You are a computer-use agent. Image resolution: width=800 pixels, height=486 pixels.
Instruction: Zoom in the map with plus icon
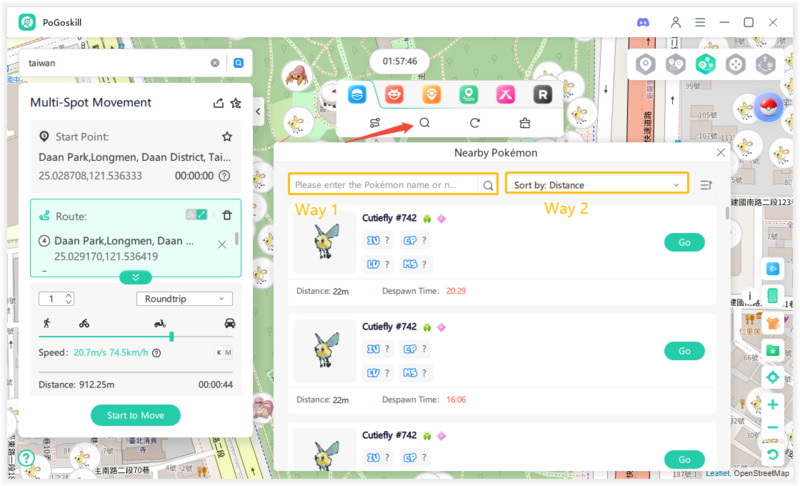(772, 405)
